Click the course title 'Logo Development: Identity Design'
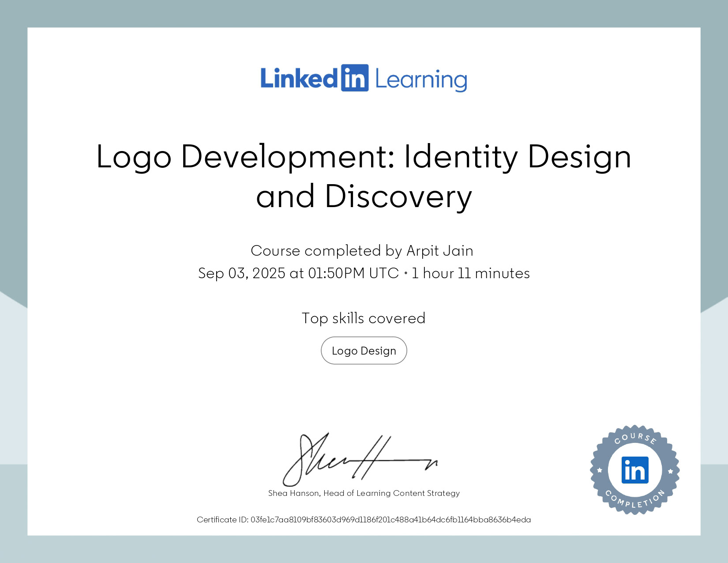Image resolution: width=728 pixels, height=563 pixels. coord(364,157)
